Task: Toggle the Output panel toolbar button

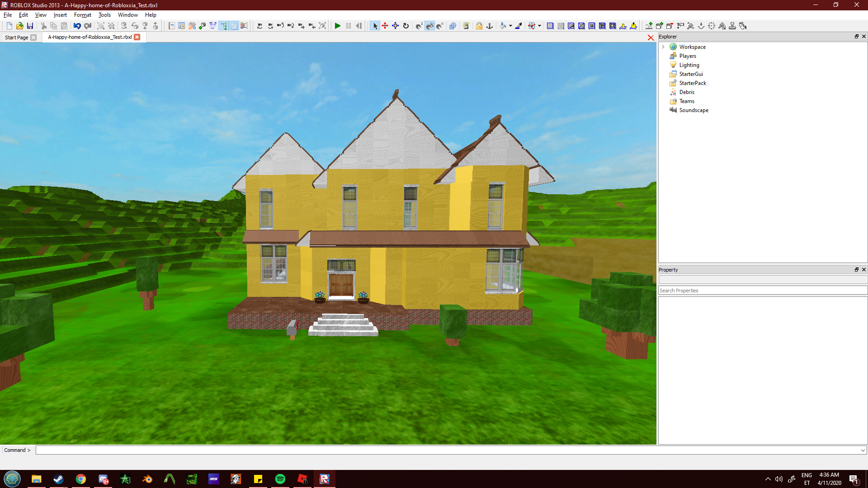Action: pyautogui.click(x=244, y=26)
